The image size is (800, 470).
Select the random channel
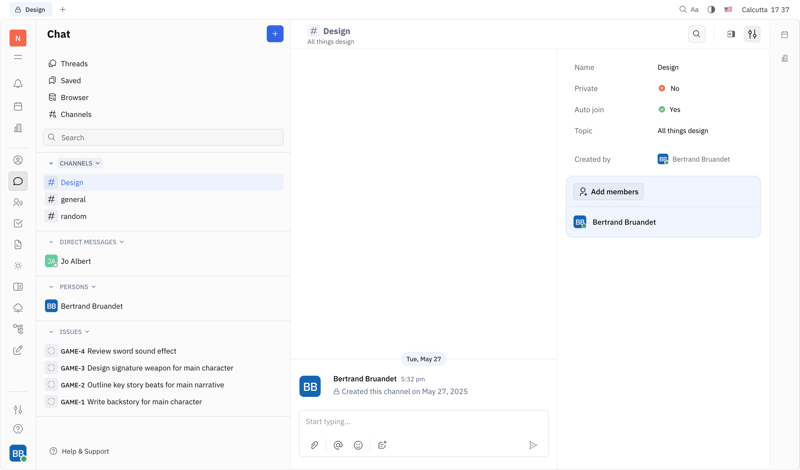[163, 216]
